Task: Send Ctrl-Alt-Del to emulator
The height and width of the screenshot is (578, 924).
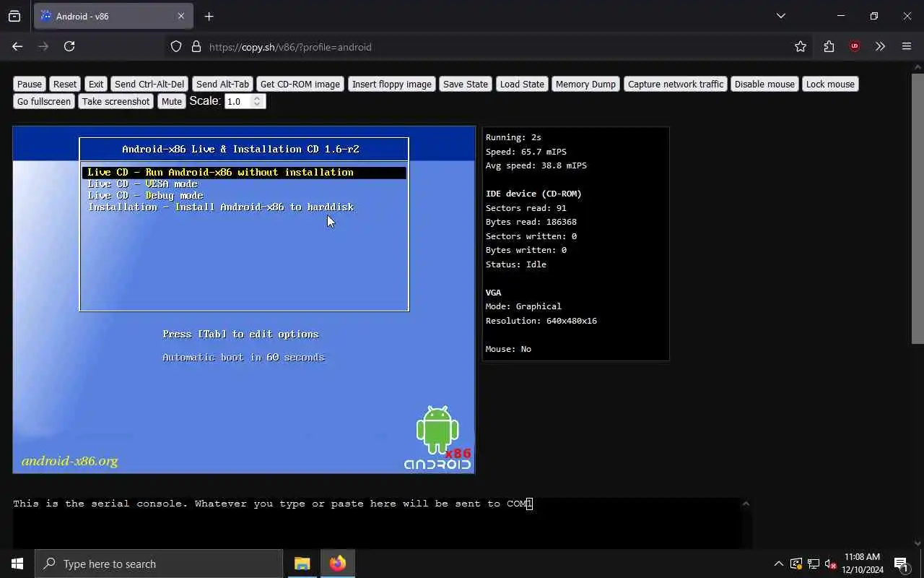Action: coord(149,84)
